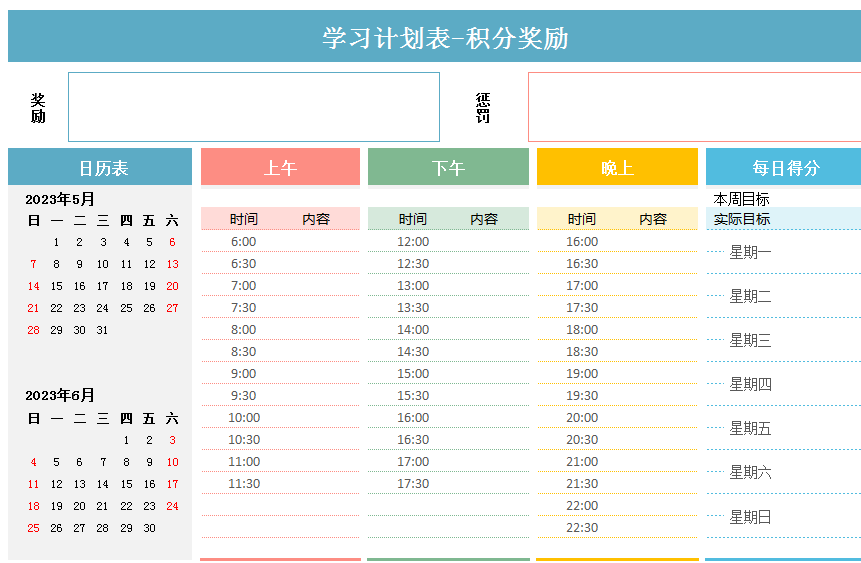This screenshot has height=563, width=861.
Task: Click the 22:30 evening time cell
Action: (582, 527)
